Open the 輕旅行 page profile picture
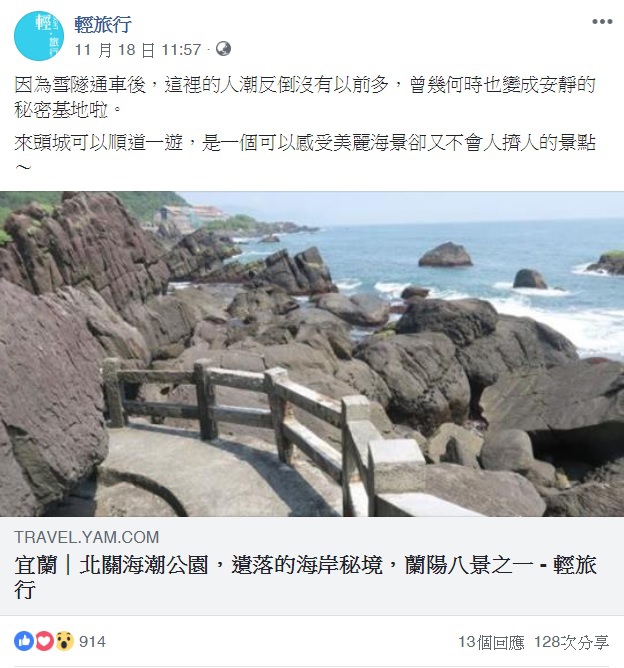 click(39, 36)
